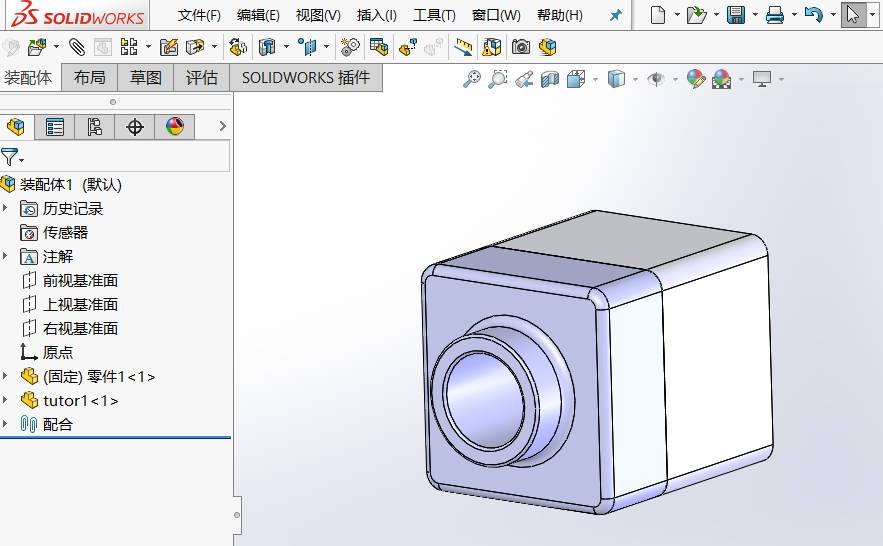Click the Hide/Show Items eye icon
Viewport: 883px width, 546px height.
point(656,79)
